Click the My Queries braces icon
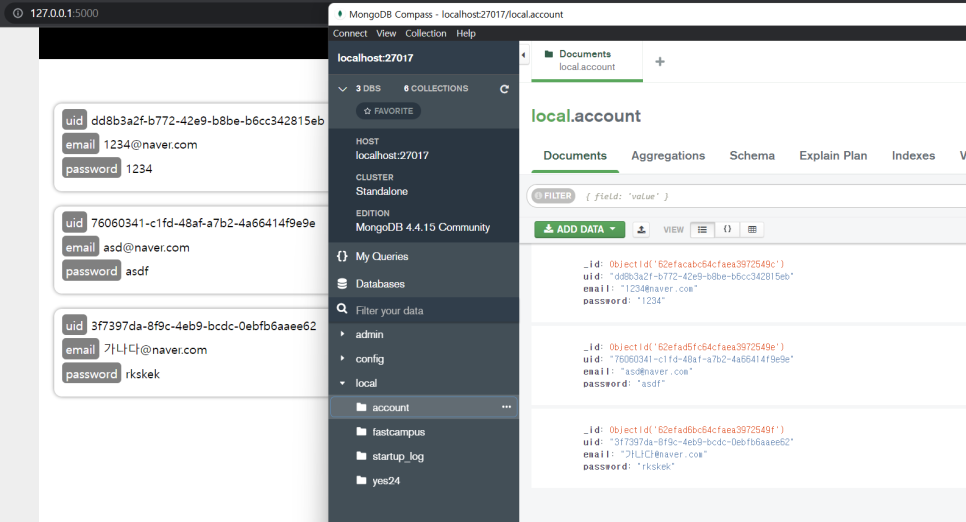Viewport: 966px width, 522px height. pos(342,256)
